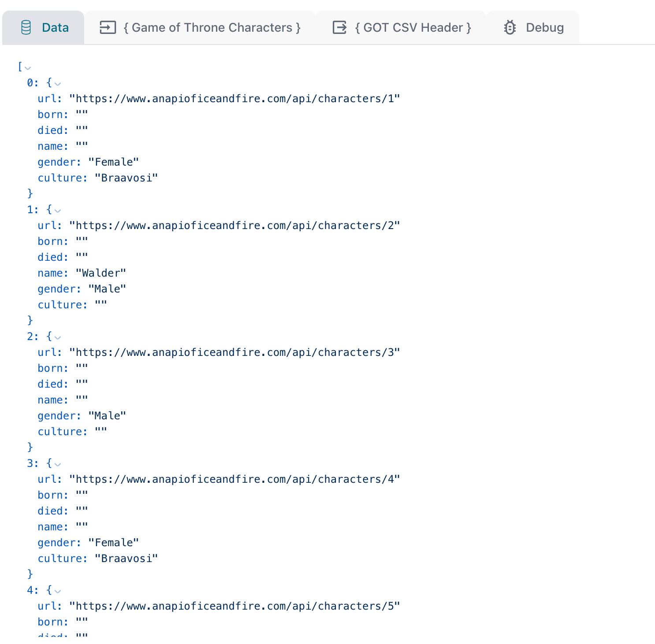Select "Braavosi" culture value in item 3

(127, 559)
